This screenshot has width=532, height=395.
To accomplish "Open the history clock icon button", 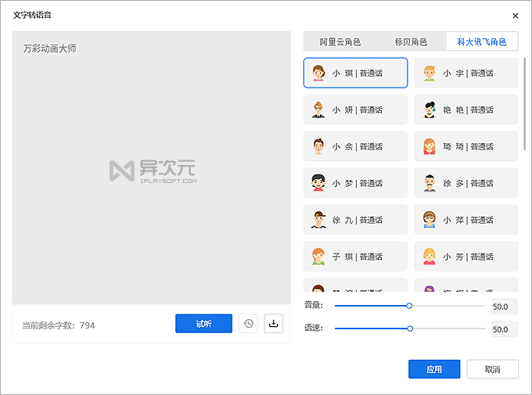I will 248,323.
